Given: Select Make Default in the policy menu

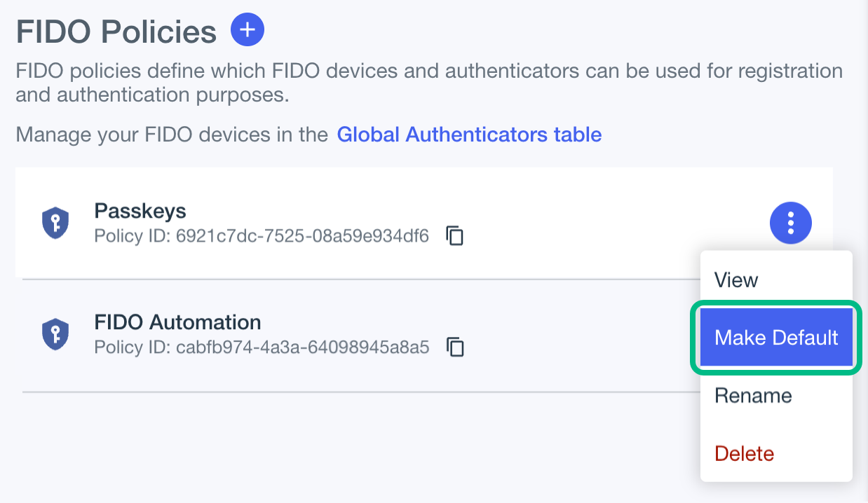Looking at the screenshot, I should click(x=776, y=338).
